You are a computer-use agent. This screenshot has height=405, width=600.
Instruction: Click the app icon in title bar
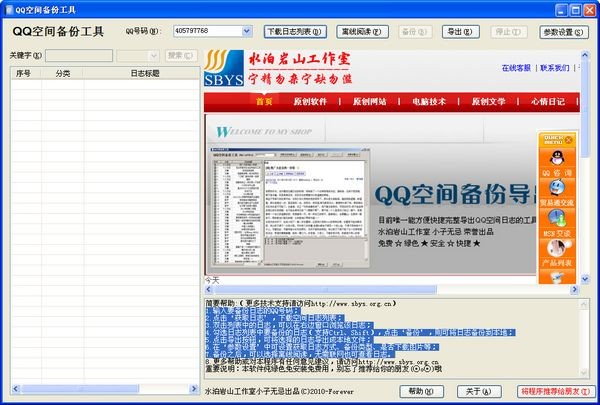[x=9, y=8]
